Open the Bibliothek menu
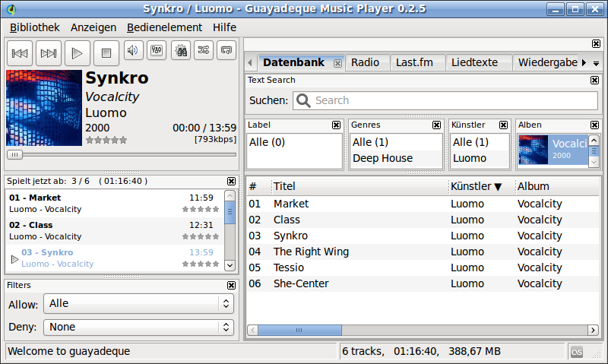This screenshot has height=364, width=608. pos(34,27)
